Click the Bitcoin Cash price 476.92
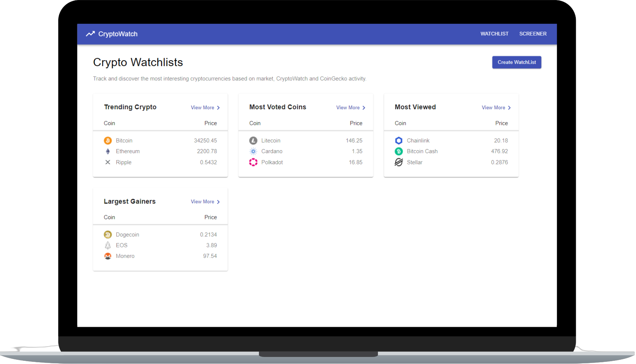Image resolution: width=636 pixels, height=364 pixels. (x=500, y=152)
